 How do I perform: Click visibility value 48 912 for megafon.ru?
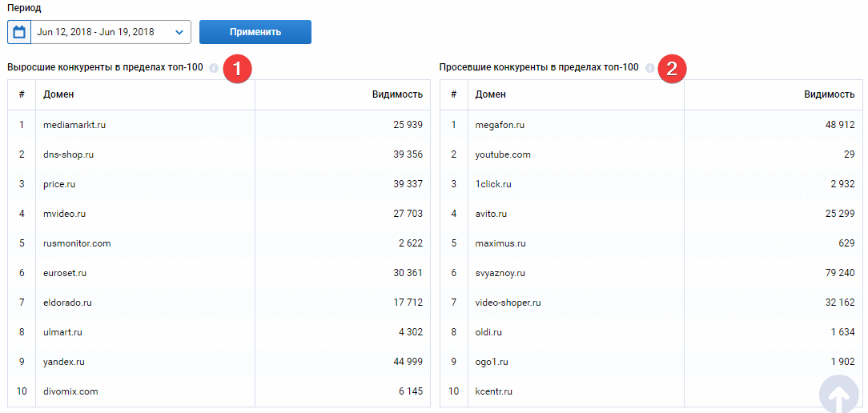(840, 125)
